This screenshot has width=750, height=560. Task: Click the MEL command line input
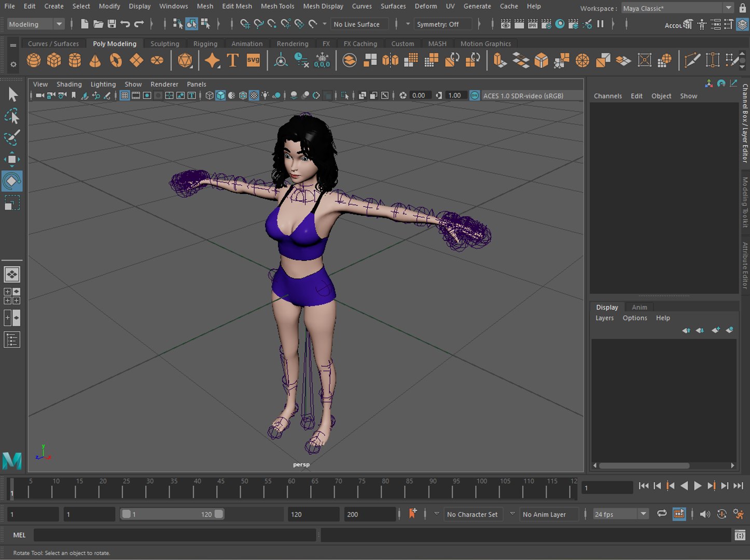[175, 535]
